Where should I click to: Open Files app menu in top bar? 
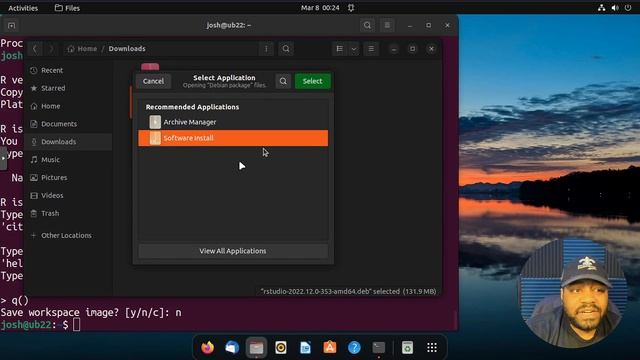click(67, 8)
